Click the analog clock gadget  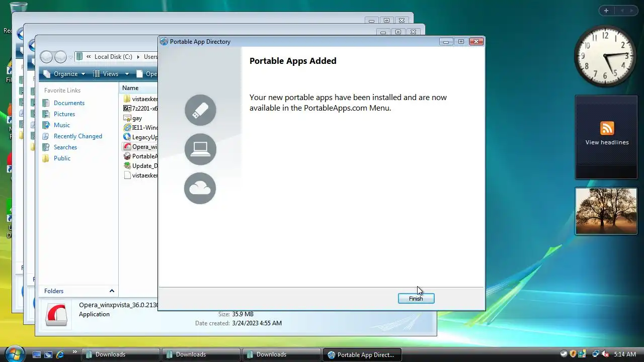pos(605,55)
